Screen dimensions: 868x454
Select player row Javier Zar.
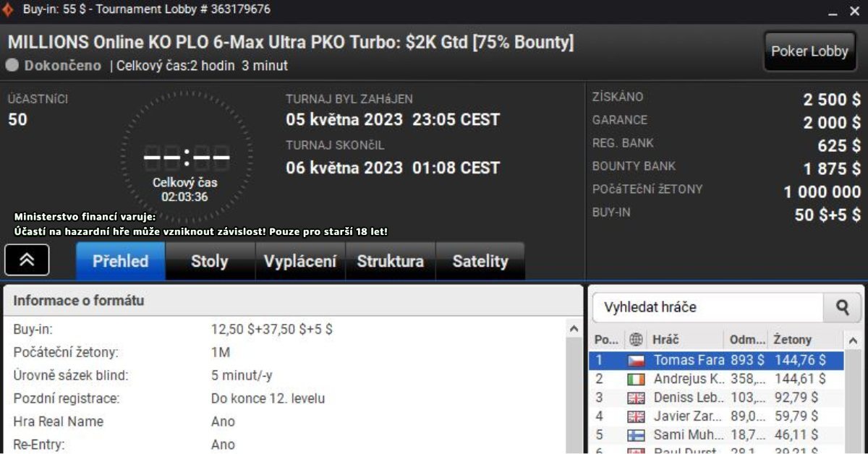pyautogui.click(x=716, y=416)
